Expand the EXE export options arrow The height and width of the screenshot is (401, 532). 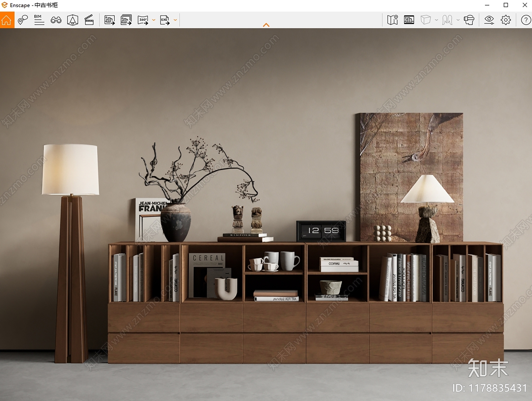click(x=175, y=20)
